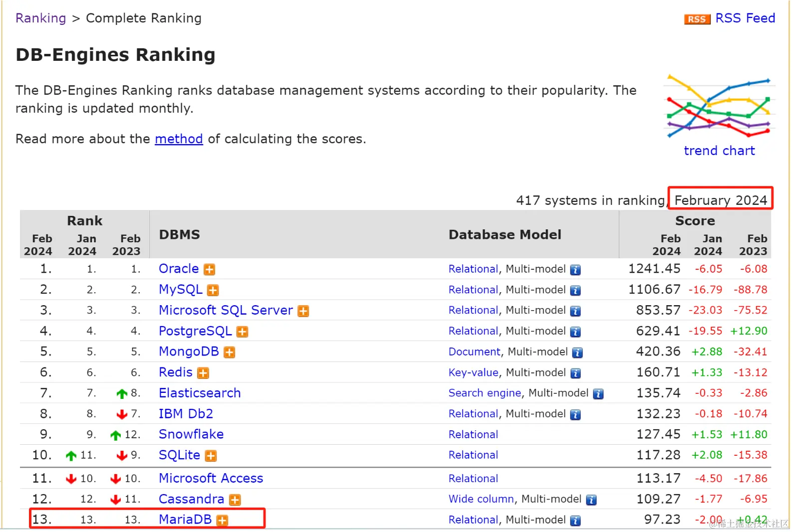Image resolution: width=792 pixels, height=532 pixels.
Task: Open the Snowflake link
Action: click(x=191, y=434)
